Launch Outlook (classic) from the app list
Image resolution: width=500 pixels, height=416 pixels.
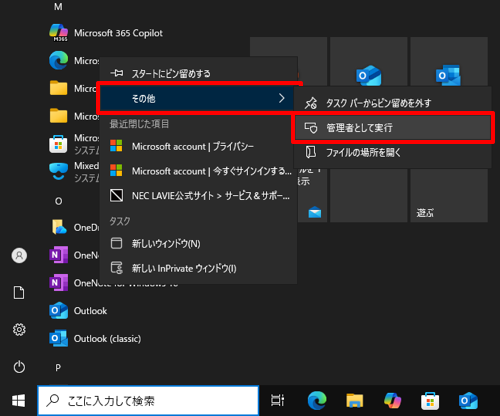[95, 339]
